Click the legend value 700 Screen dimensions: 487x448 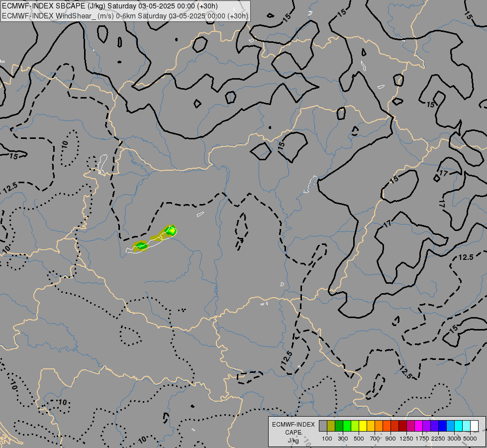pyautogui.click(x=375, y=439)
